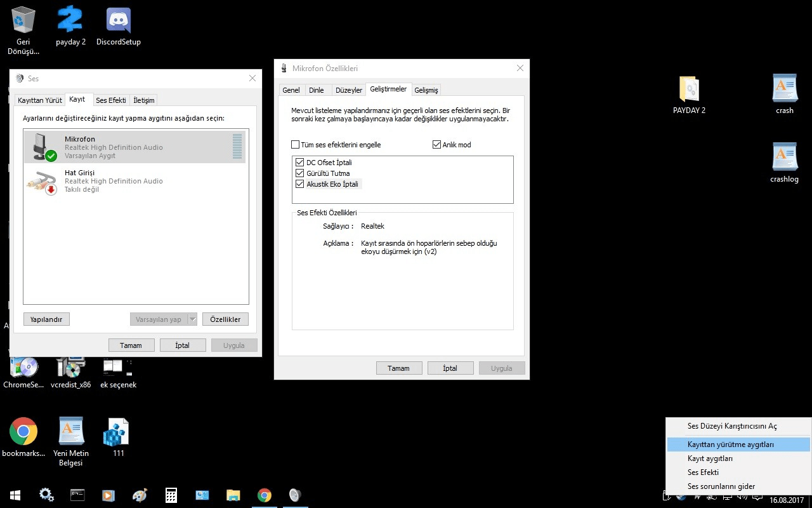Choose Kayıt aygıtları from context menu
The image size is (812, 508).
[738, 458]
